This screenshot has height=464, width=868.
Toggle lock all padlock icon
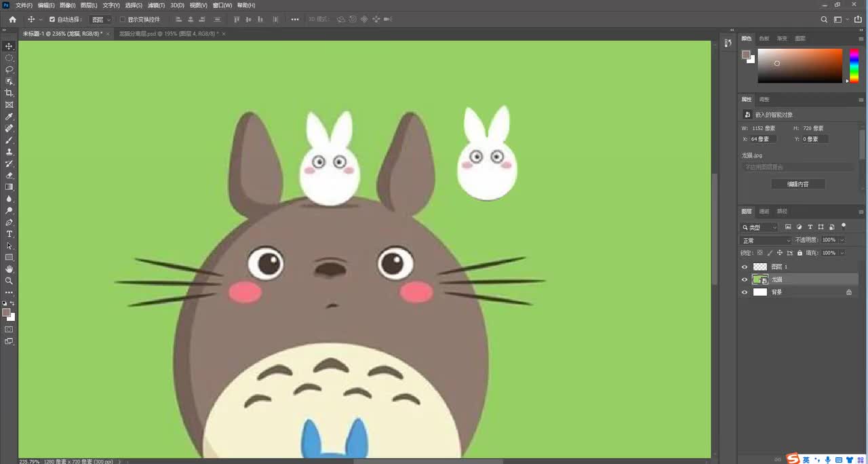800,252
